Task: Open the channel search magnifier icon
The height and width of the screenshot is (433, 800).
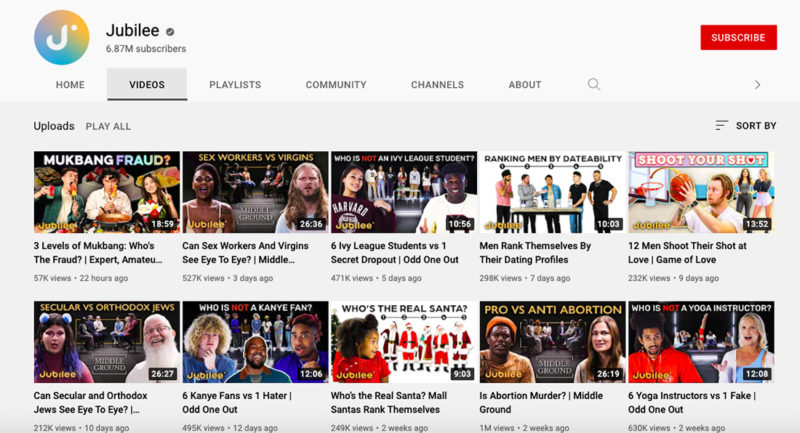Action: (x=593, y=84)
